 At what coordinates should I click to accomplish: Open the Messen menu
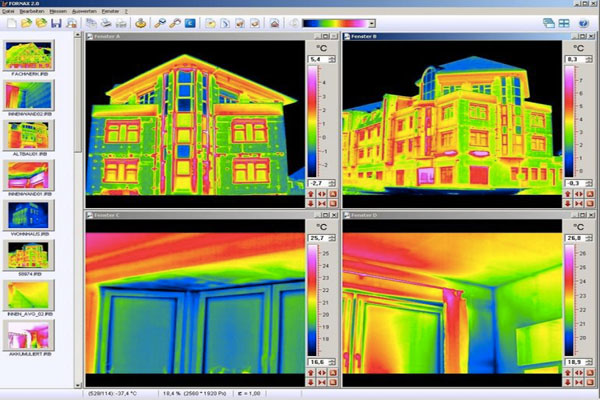[x=58, y=11]
